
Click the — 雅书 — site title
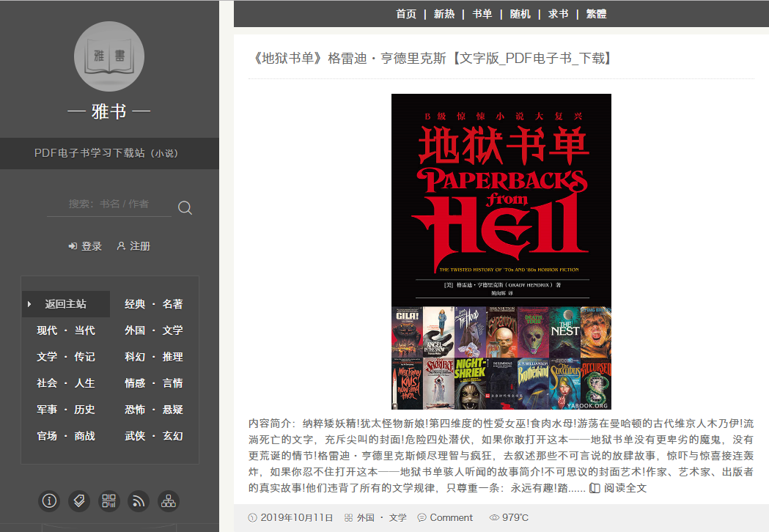coord(109,112)
